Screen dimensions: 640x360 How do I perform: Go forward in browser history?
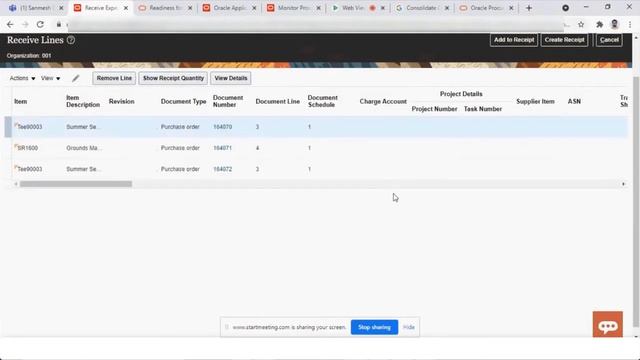tap(25, 24)
